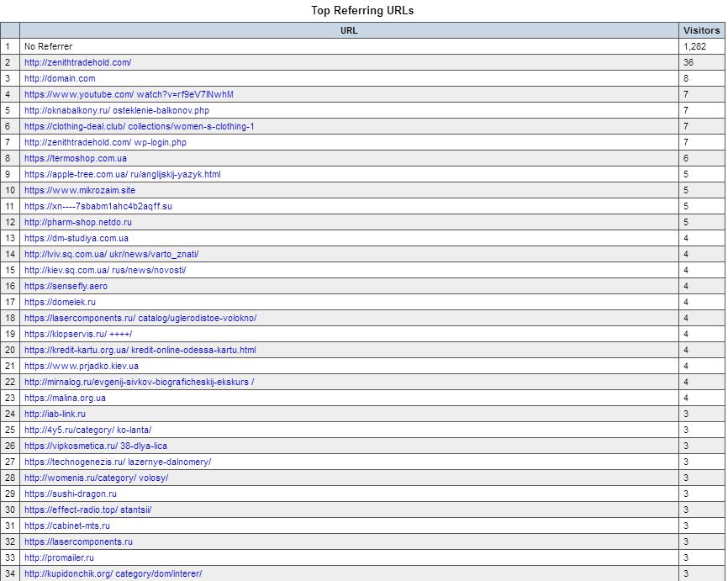The width and height of the screenshot is (728, 581).
Task: Open the lasercomponents.ru uglerodistoe-volokno link
Action: pyautogui.click(x=140, y=318)
